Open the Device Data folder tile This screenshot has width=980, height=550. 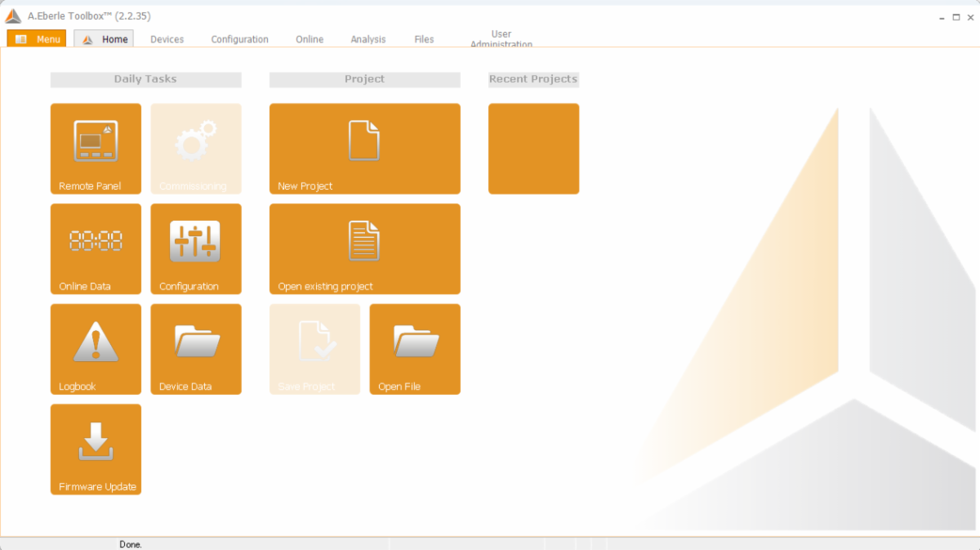[196, 349]
